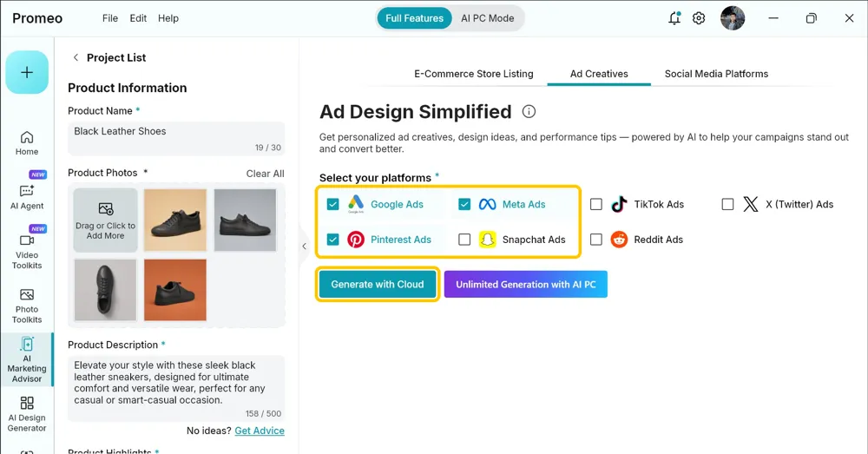The height and width of the screenshot is (454, 868).
Task: Click the Get Advice link
Action: coord(260,431)
